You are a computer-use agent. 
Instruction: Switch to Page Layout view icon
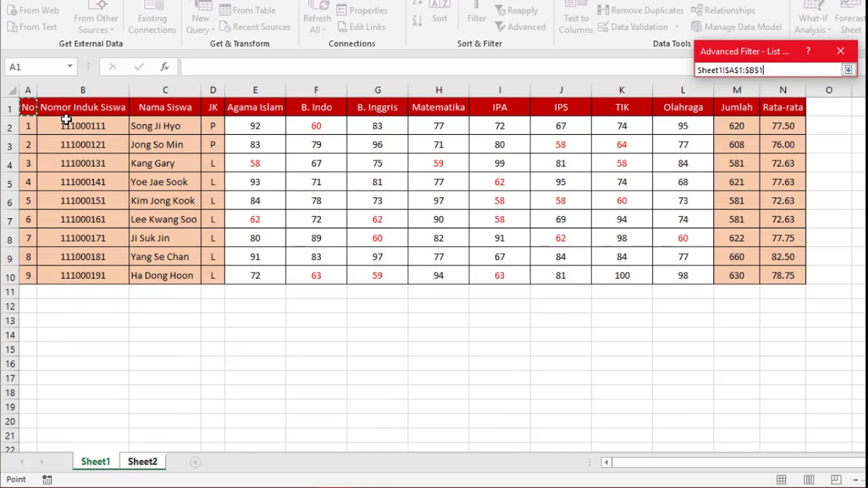click(808, 480)
